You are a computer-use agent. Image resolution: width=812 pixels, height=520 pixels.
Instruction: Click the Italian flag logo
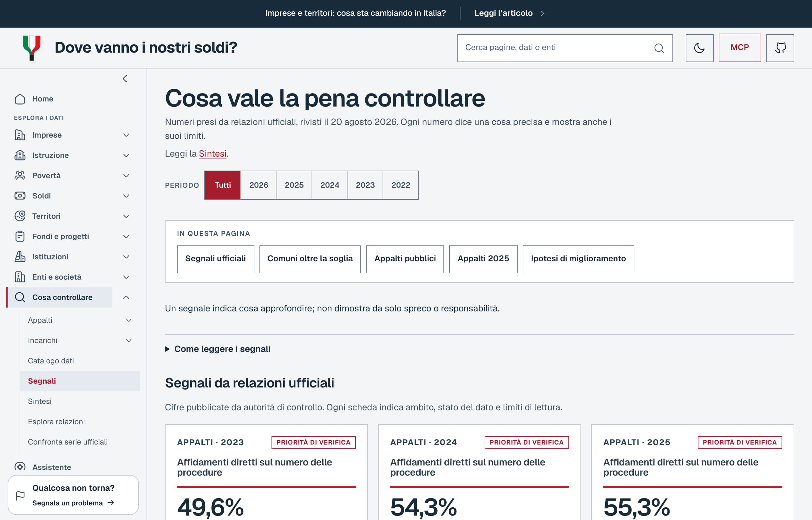pos(32,48)
